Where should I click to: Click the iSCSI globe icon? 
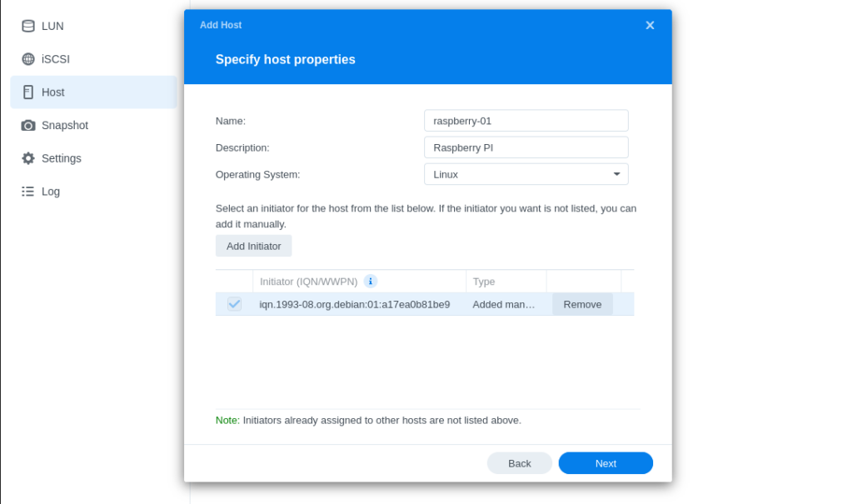click(28, 59)
